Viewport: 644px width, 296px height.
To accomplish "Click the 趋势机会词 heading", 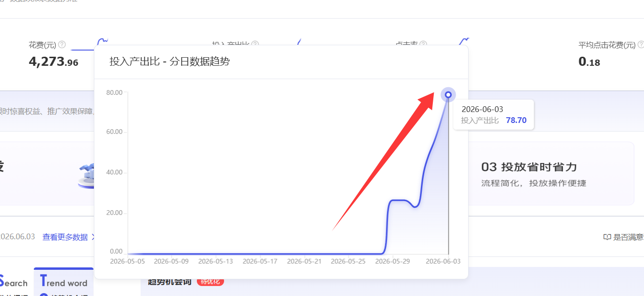I will (170, 281).
